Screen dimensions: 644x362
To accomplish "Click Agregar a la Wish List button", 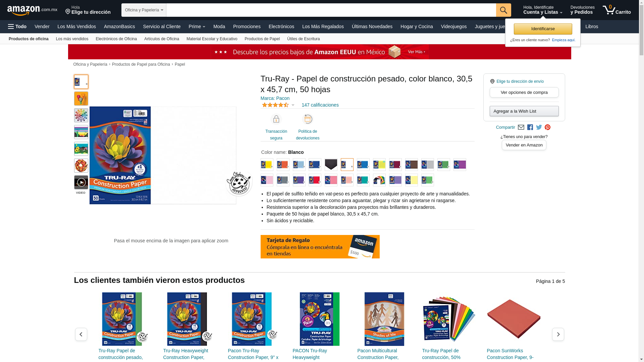I will click(x=524, y=111).
